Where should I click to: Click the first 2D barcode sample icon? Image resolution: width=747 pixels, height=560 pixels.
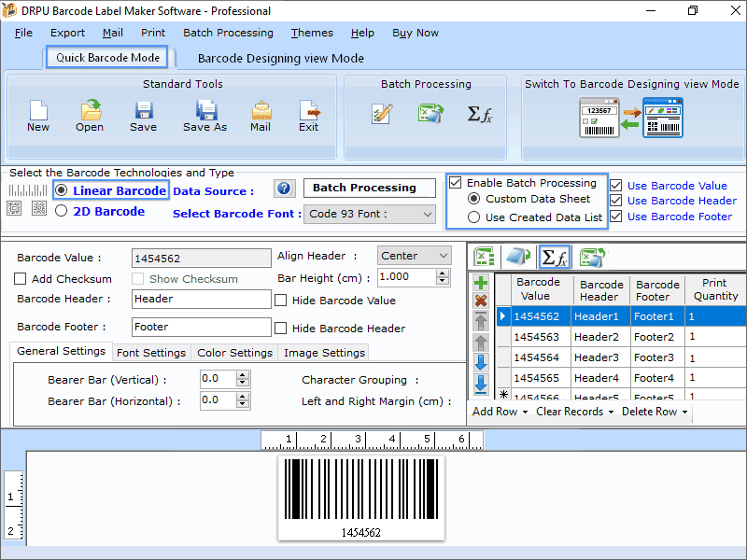click(x=14, y=208)
